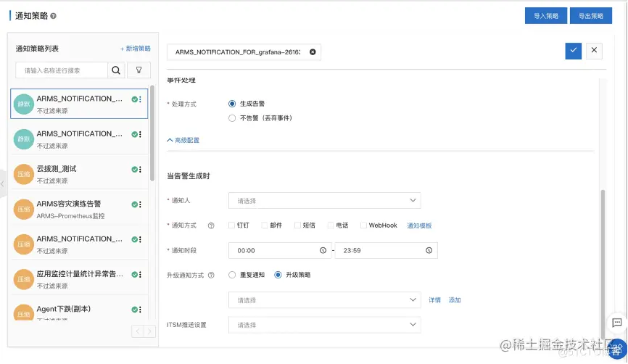Select the 云拨测_测试 policy row
The image size is (628, 364).
pos(79,174)
